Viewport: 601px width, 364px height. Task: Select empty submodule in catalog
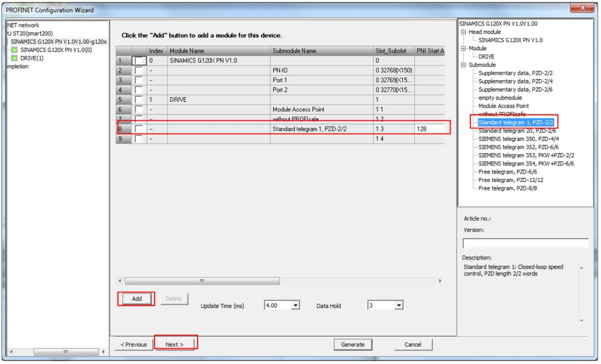click(500, 98)
